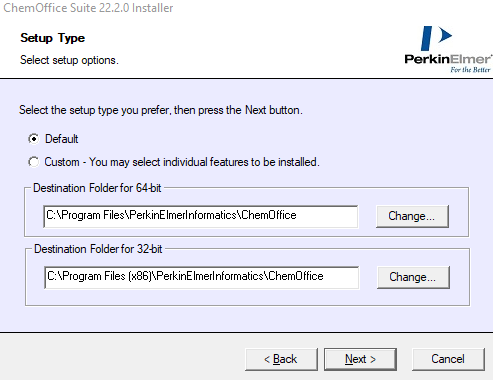Return to the previous step with Back
Image resolution: width=493 pixels, height=380 pixels.
click(x=281, y=359)
